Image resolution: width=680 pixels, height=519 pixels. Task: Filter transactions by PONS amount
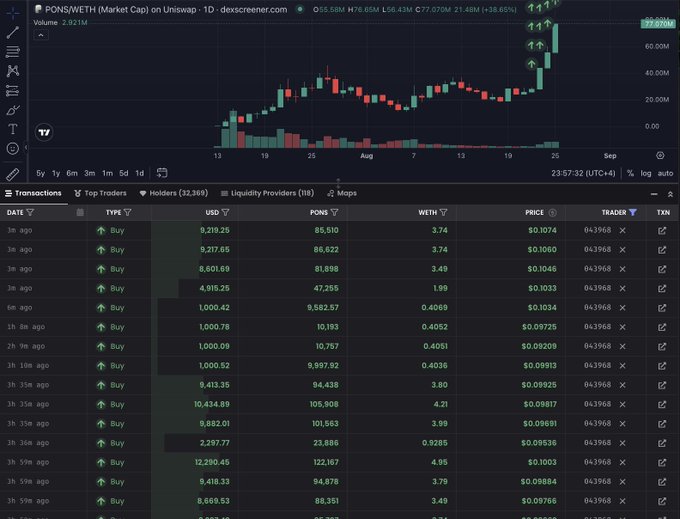[334, 212]
